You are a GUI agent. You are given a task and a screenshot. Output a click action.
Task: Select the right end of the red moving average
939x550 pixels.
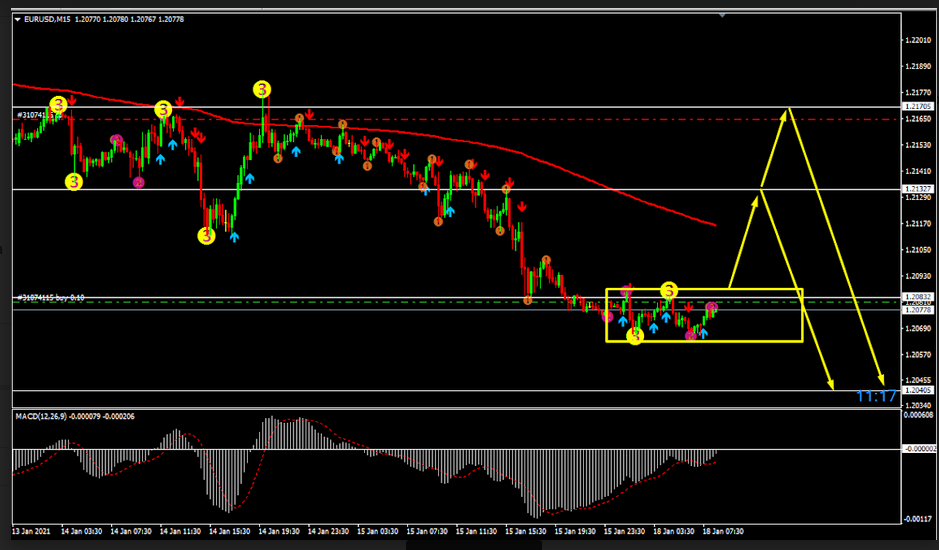point(714,225)
